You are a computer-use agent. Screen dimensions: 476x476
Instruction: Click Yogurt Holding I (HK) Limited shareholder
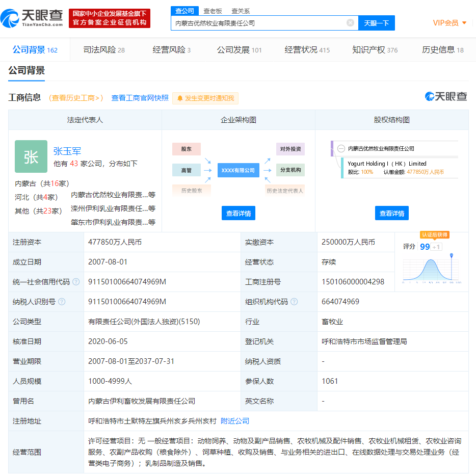click(x=387, y=163)
